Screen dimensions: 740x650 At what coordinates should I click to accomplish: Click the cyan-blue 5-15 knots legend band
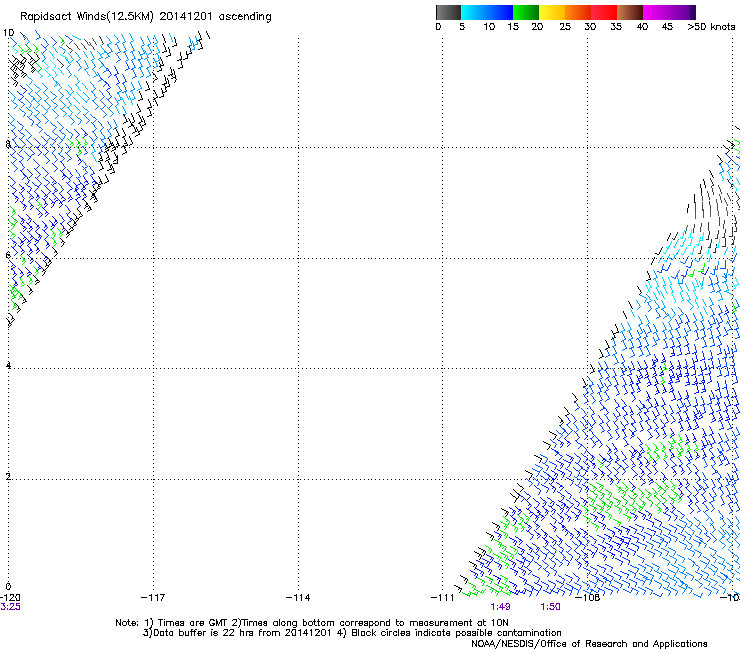tap(487, 12)
